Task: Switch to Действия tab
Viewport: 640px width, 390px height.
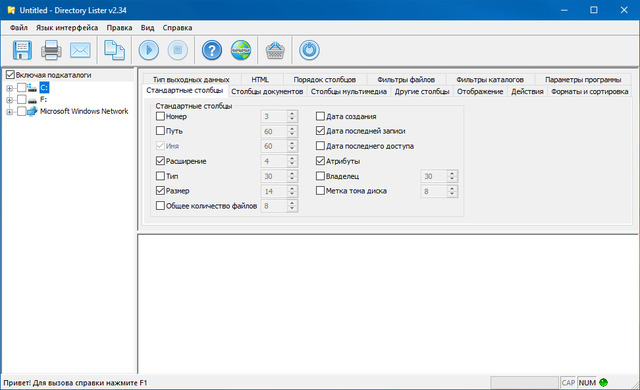Action: click(x=527, y=91)
